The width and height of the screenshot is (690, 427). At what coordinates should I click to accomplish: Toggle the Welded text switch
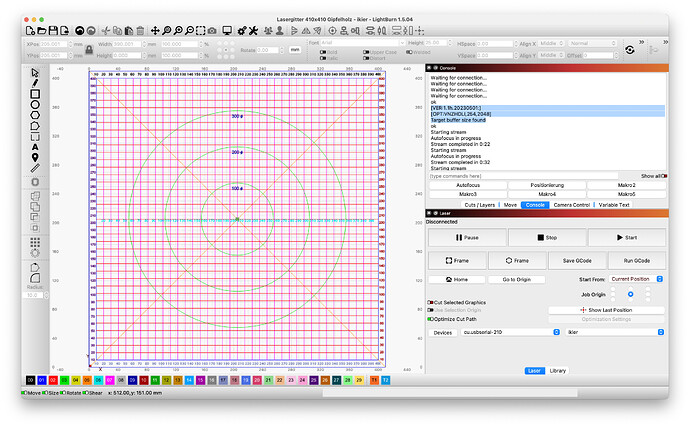pyautogui.click(x=409, y=52)
